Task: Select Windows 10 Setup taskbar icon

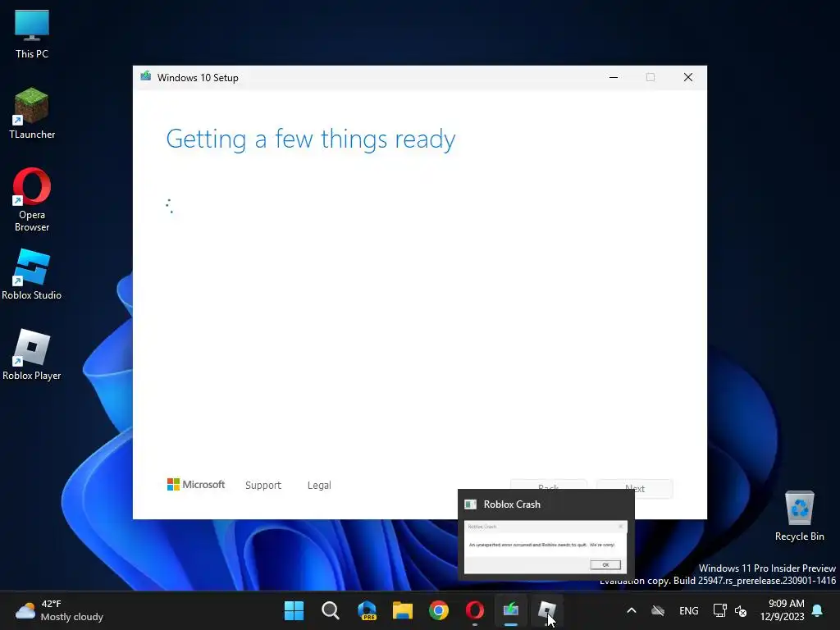Action: (510, 610)
